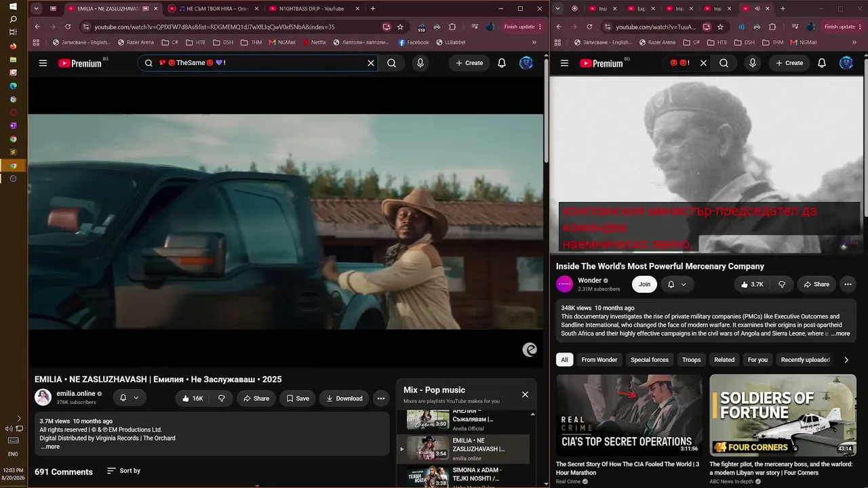Open the comments Sort by menu
Screen dimensions: 868x488
point(123,470)
